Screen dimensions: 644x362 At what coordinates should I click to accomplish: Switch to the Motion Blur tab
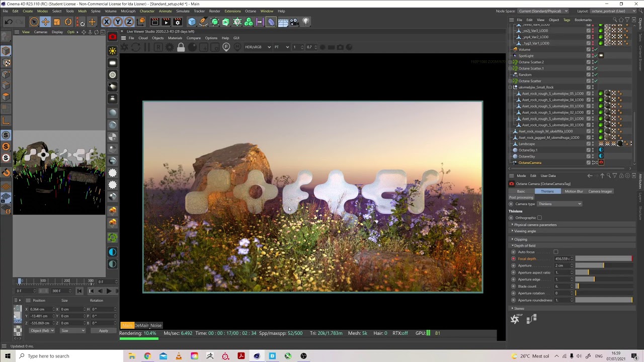point(574,192)
